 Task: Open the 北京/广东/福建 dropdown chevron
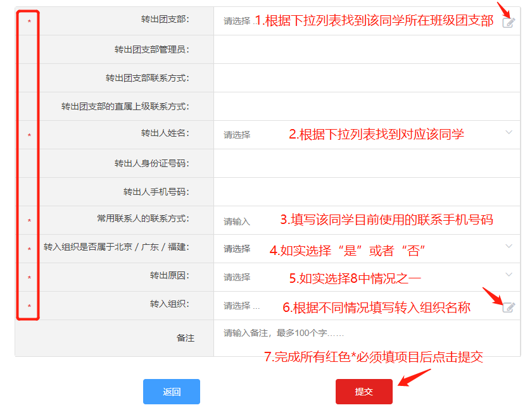[509, 246]
